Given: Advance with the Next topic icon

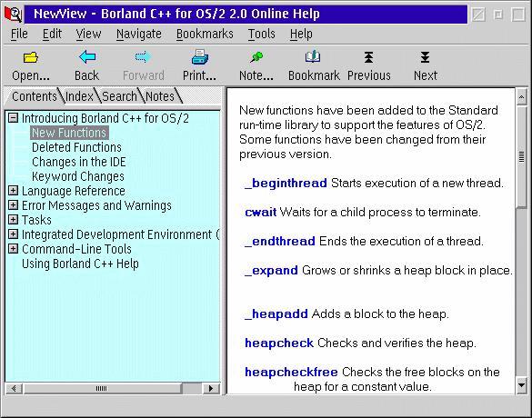Looking at the screenshot, I should (425, 57).
